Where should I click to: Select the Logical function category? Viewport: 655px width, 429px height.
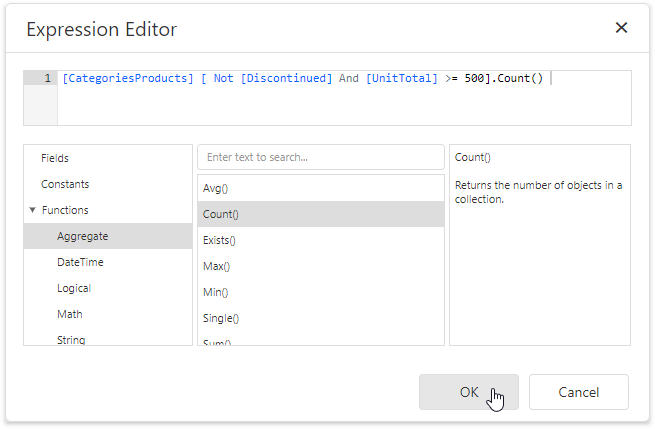(x=74, y=288)
